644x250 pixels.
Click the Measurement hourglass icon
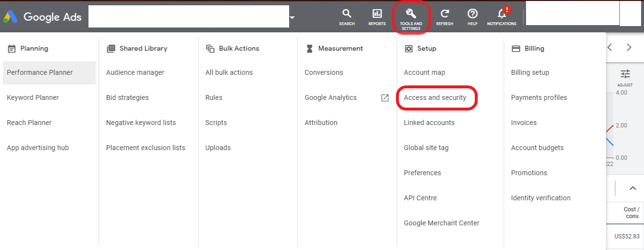tap(310, 48)
